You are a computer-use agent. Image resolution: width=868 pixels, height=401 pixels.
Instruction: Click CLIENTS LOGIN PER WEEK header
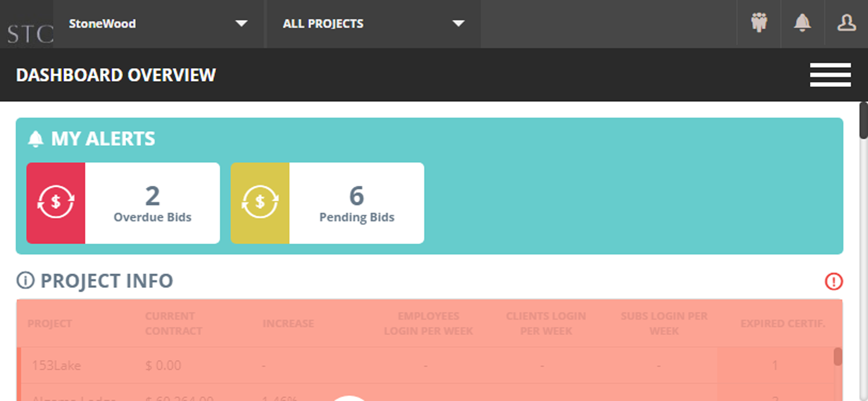(546, 324)
